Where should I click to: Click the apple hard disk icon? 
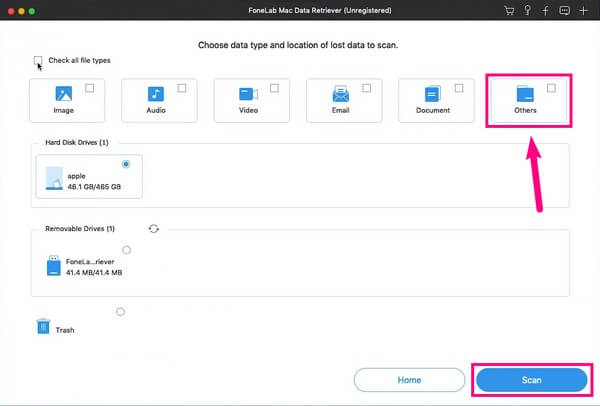[54, 178]
